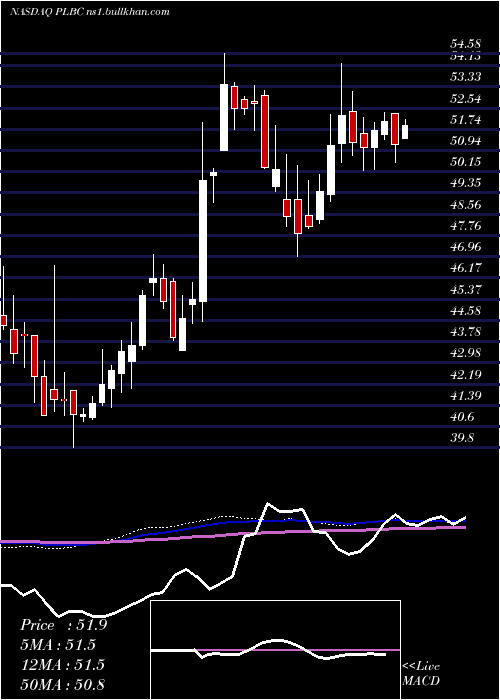Select the 50.15 price label
Screen dimensions: 500x700
pos(466,162)
